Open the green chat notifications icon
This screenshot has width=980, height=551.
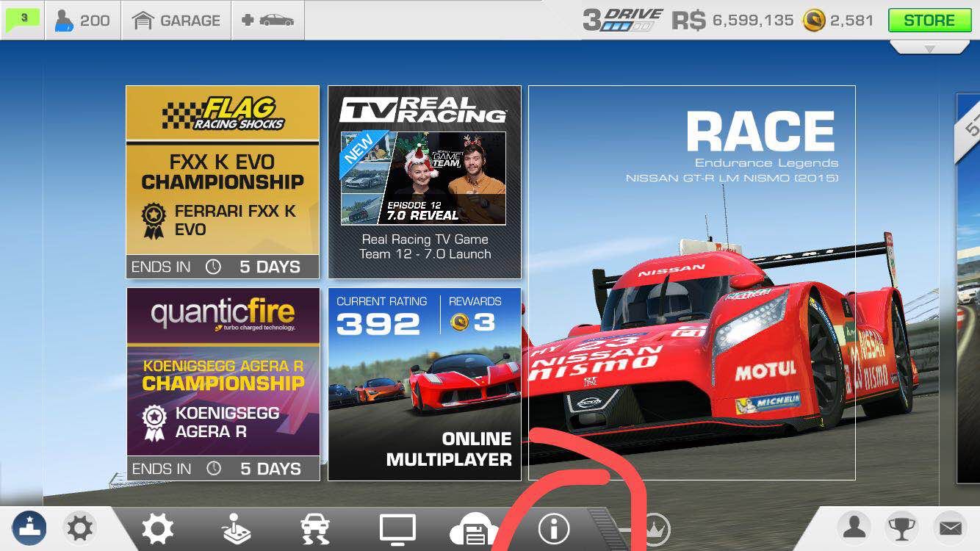pos(23,19)
